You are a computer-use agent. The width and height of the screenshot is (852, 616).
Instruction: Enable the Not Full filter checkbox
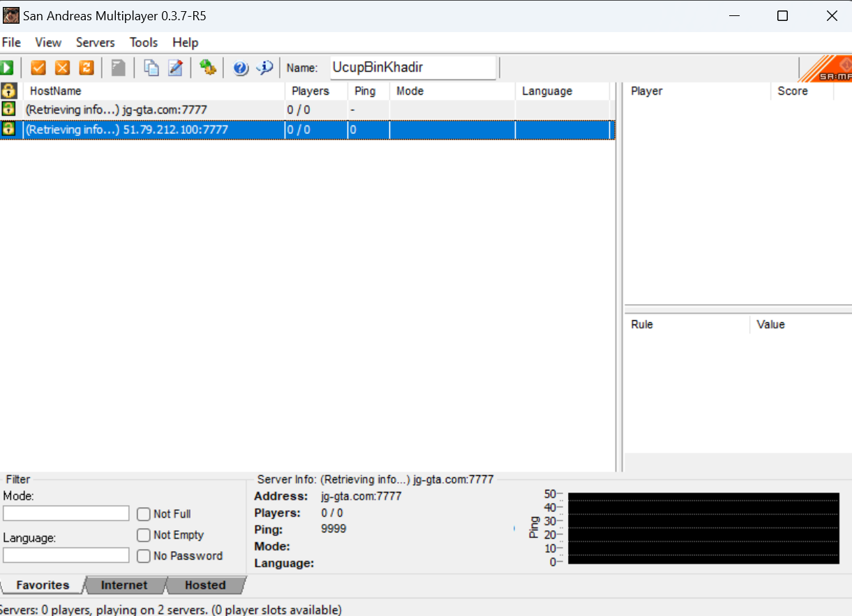pos(144,514)
